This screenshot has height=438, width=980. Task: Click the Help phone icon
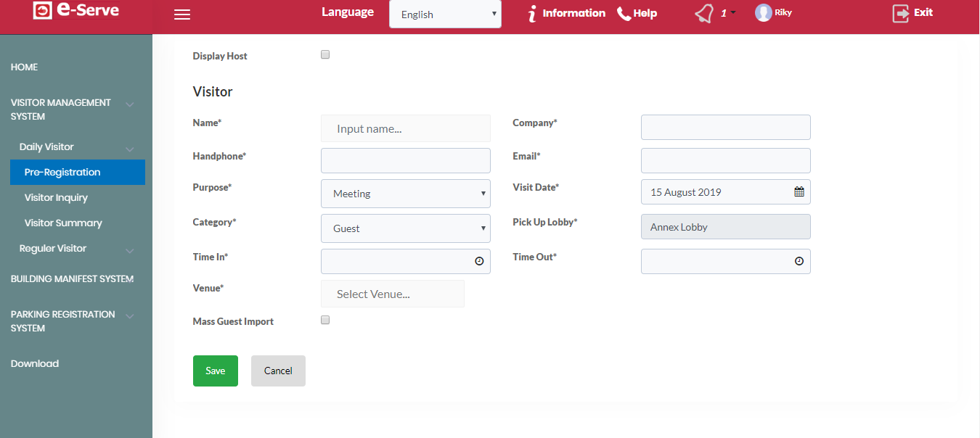[x=624, y=14]
